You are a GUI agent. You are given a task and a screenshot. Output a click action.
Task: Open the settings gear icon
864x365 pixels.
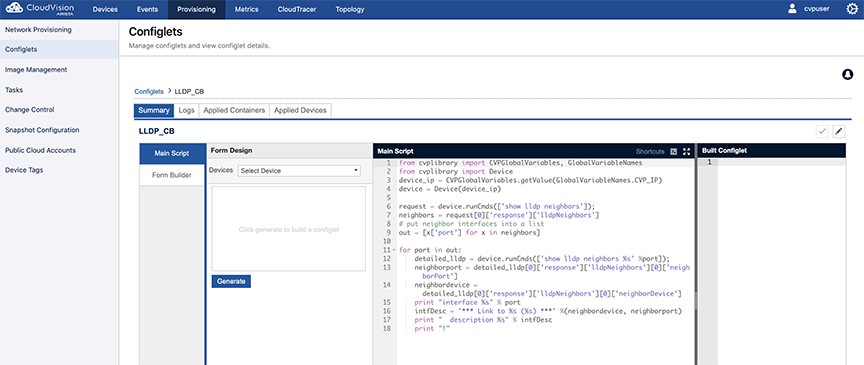coord(851,9)
